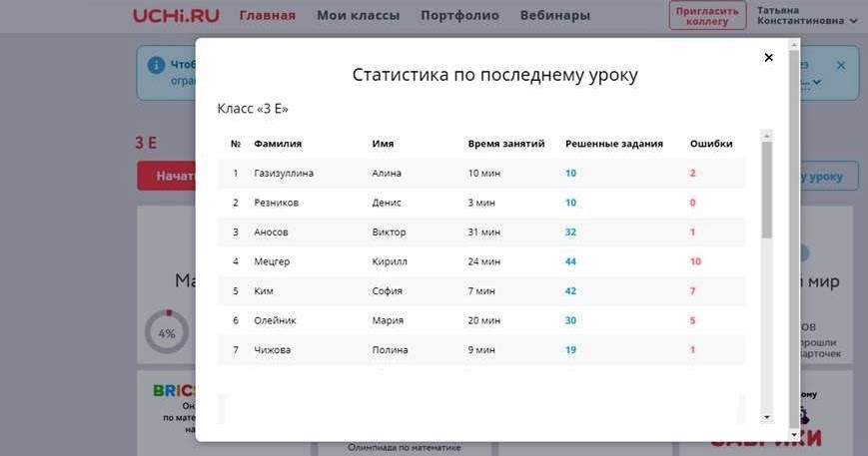Click Класс «3 Е» label
This screenshot has height=456, width=868.
(x=253, y=109)
